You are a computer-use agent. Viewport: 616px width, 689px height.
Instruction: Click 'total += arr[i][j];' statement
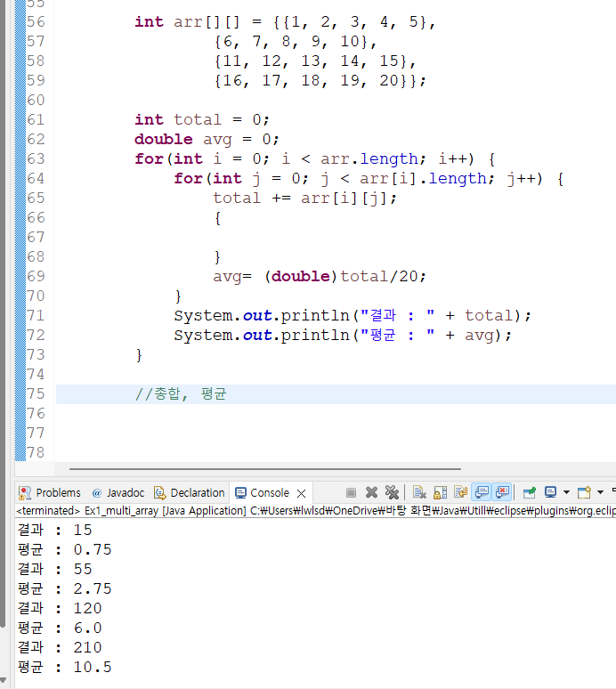(x=304, y=199)
